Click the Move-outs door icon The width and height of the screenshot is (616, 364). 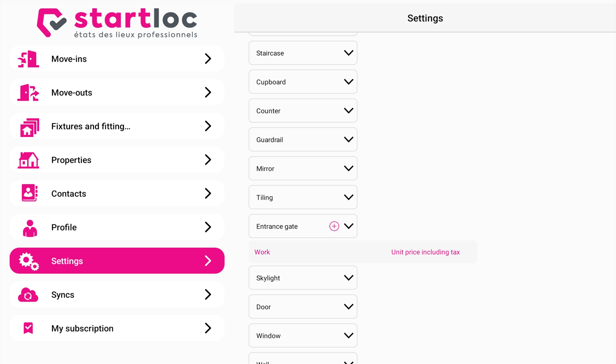28,93
